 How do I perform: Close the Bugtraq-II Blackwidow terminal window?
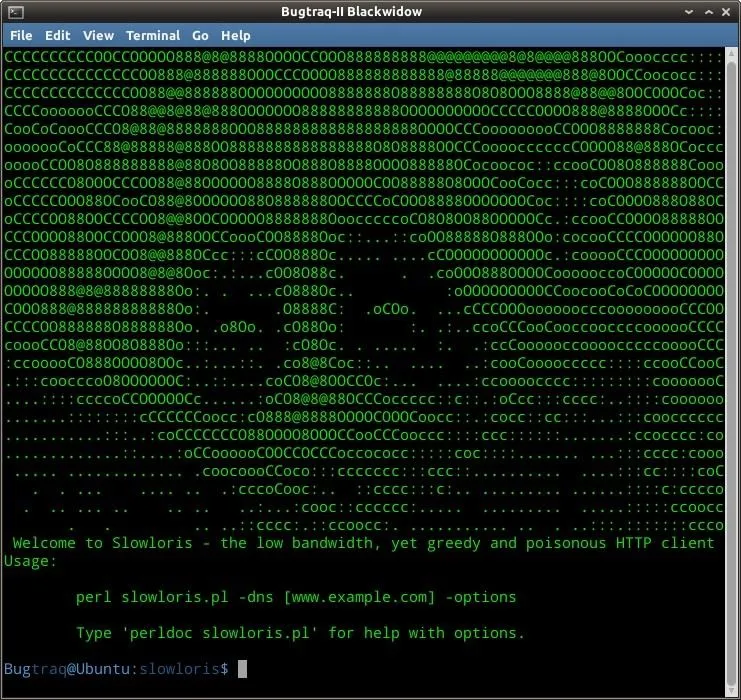724,12
